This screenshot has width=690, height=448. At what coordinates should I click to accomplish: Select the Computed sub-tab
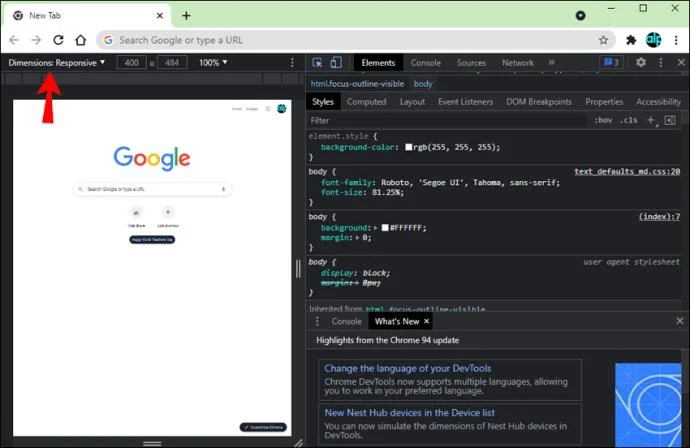(x=366, y=102)
